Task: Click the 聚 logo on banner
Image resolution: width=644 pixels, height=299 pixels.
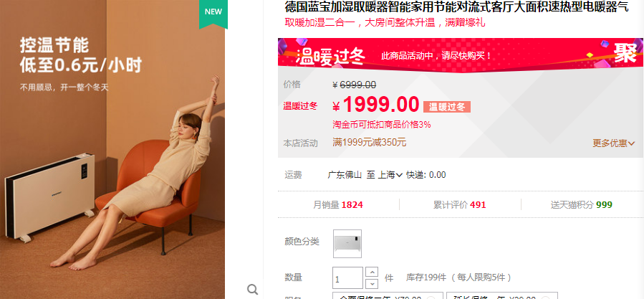Action: tap(625, 53)
